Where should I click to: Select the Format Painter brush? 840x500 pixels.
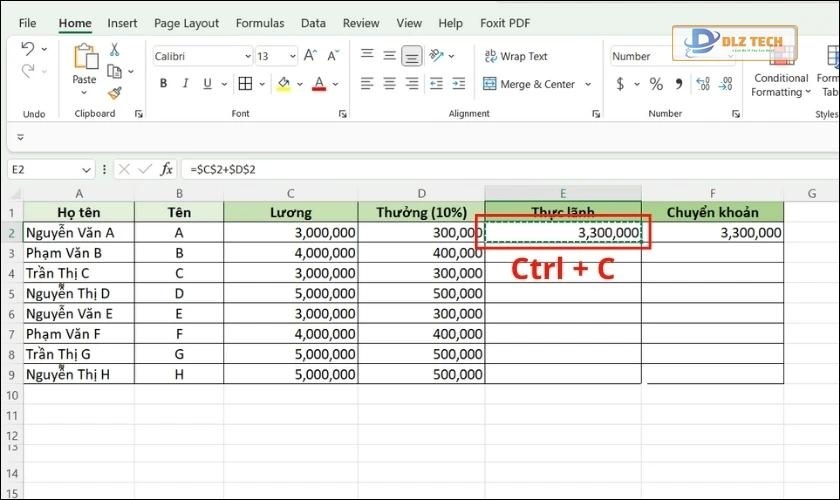(114, 93)
